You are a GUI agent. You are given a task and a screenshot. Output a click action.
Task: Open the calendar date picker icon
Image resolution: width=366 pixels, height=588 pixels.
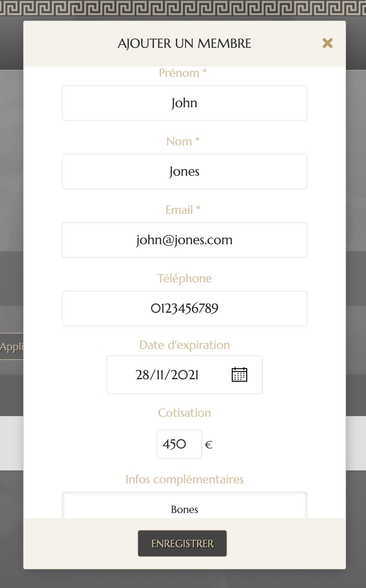[x=239, y=375]
